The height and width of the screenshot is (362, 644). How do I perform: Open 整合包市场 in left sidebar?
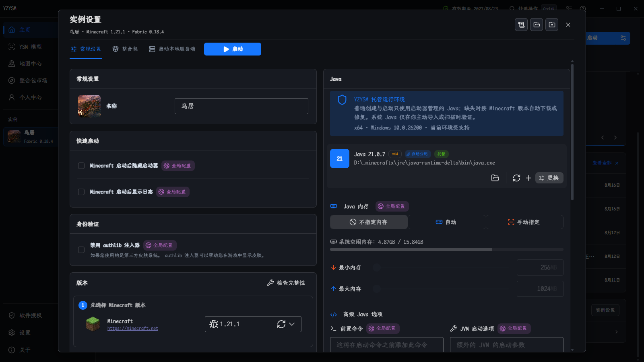pyautogui.click(x=31, y=80)
